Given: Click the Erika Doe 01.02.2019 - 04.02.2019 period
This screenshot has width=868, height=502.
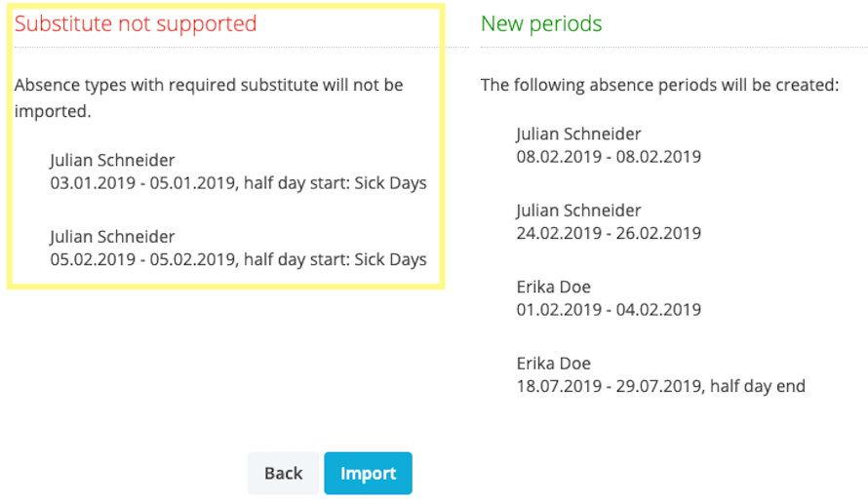Looking at the screenshot, I should click(x=609, y=298).
